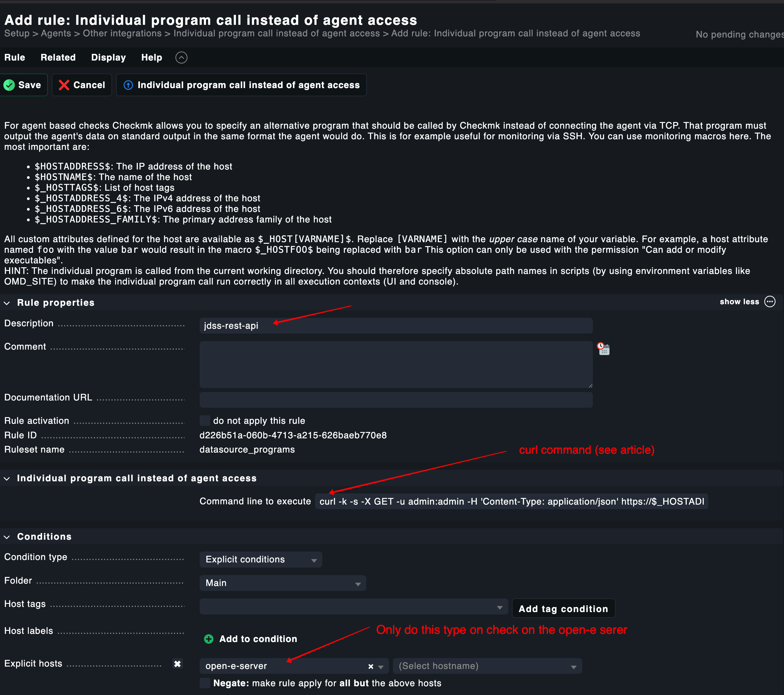The image size is (784, 695).
Task: Click the green Save checkmark icon
Action: tap(9, 85)
